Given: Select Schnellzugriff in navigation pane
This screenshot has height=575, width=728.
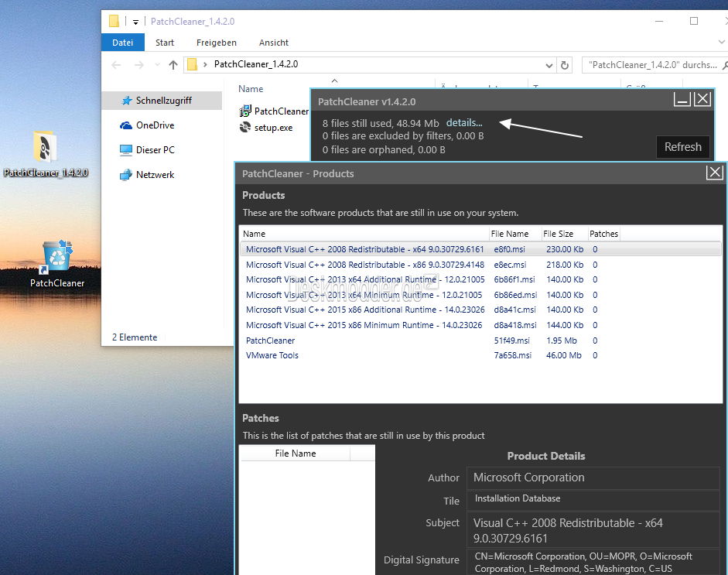Looking at the screenshot, I should pos(162,101).
